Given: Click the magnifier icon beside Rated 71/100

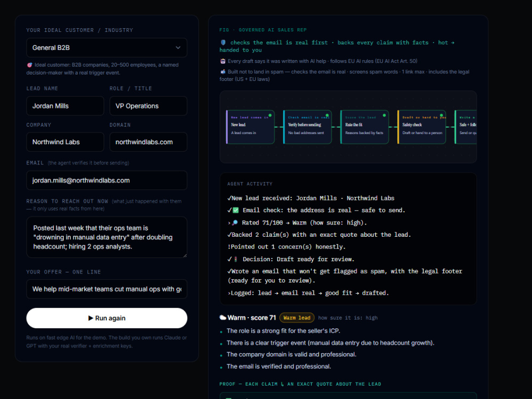Looking at the screenshot, I should click(235, 223).
